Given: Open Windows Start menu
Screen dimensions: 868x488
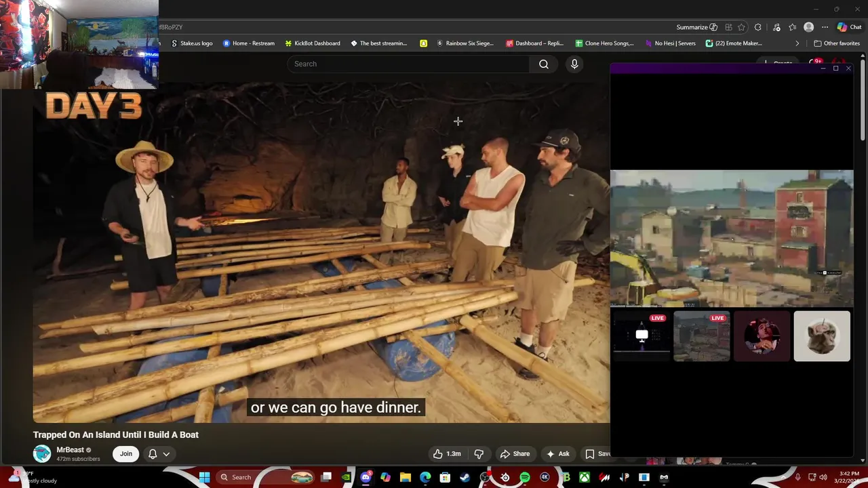Looking at the screenshot, I should (x=204, y=477).
